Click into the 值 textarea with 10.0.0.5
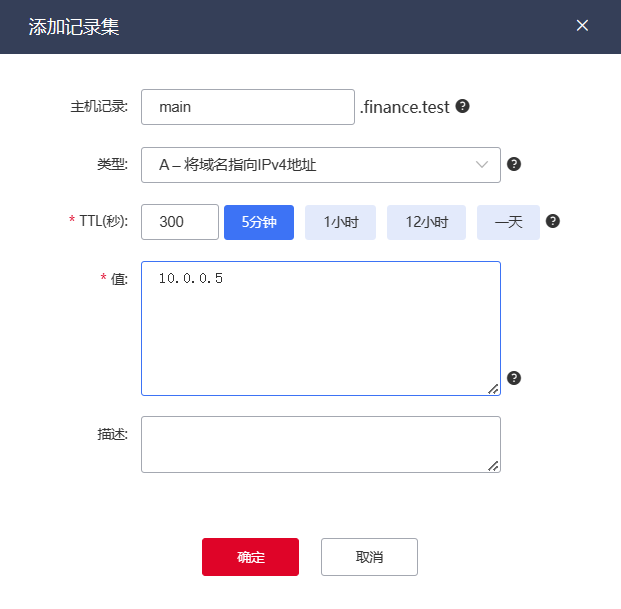 point(320,330)
